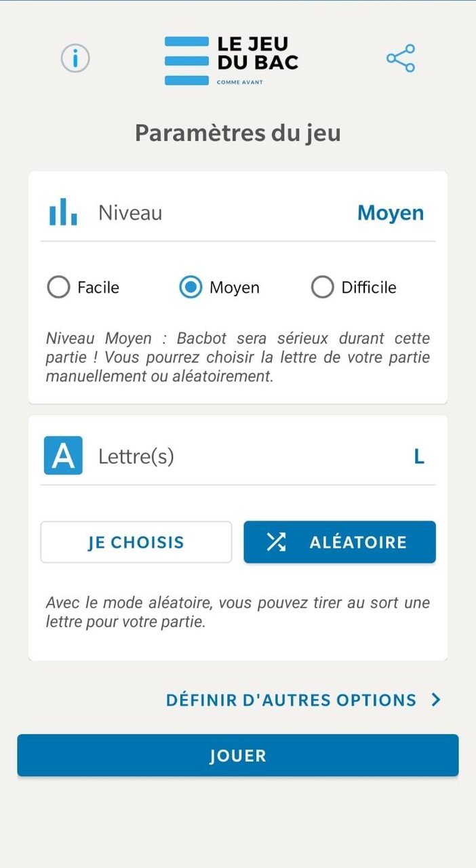Click the shuffle icon on Aléatoire
The height and width of the screenshot is (868, 476).
pyautogui.click(x=275, y=542)
